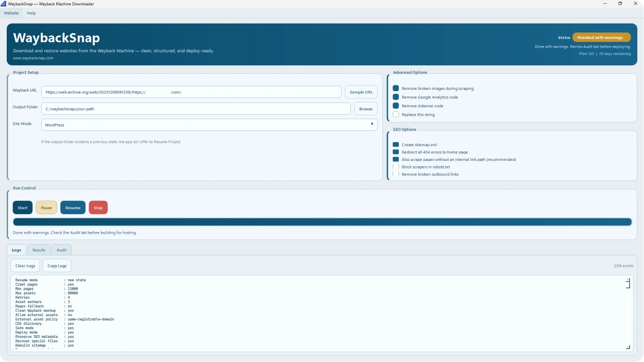Image resolution: width=644 pixels, height=362 pixels.
Task: Switch to the Results tab
Action: click(x=39, y=250)
